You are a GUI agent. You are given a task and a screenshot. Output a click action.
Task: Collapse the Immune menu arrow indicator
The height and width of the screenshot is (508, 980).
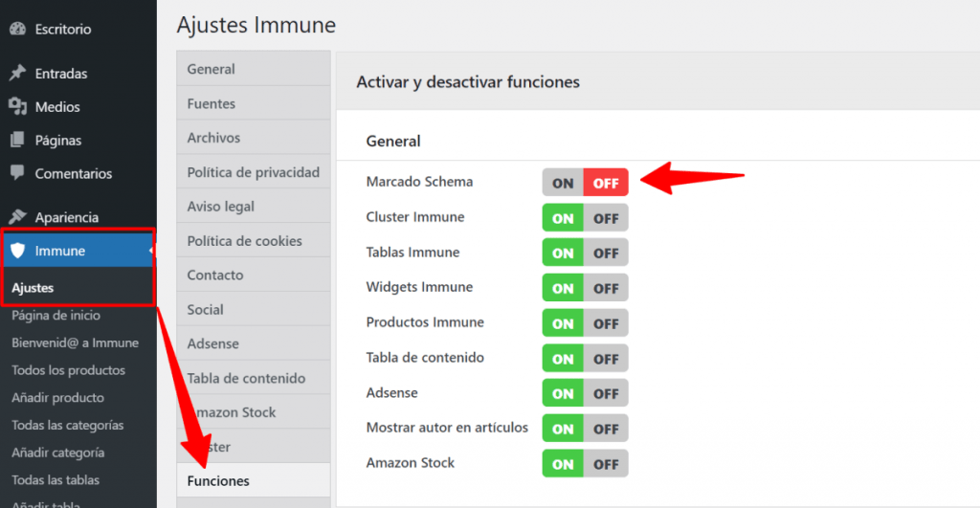coord(151,252)
